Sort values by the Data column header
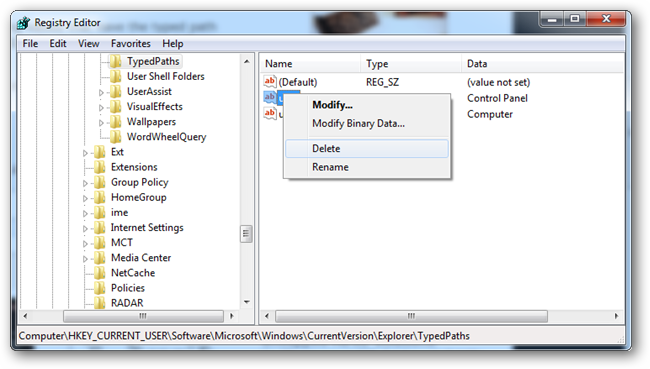The image size is (650, 369). 542,64
